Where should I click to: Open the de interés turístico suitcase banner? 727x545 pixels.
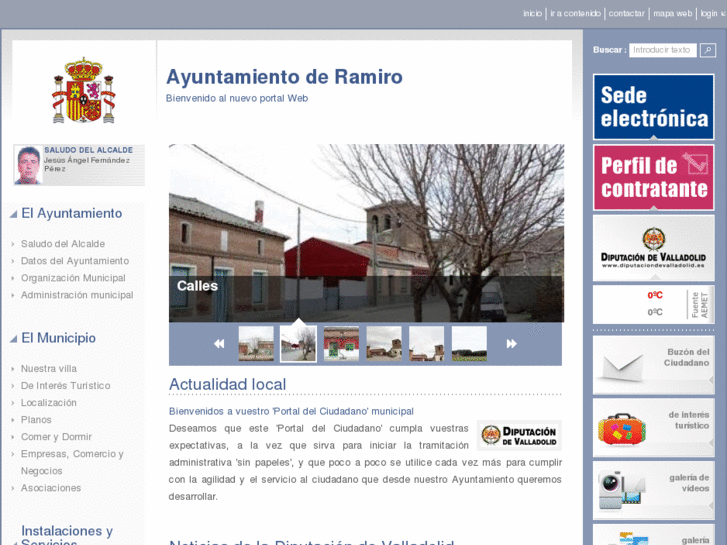click(x=653, y=427)
